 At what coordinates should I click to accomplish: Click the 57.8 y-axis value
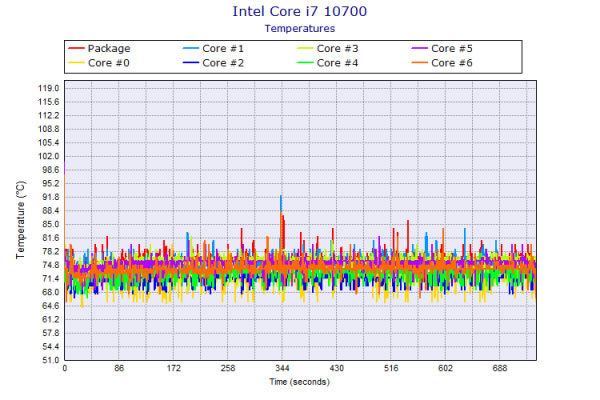click(x=51, y=333)
